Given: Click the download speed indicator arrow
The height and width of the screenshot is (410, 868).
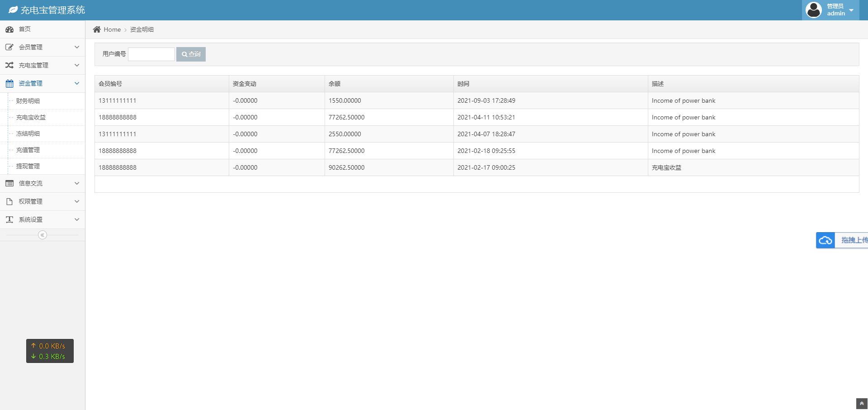Looking at the screenshot, I should coord(33,356).
